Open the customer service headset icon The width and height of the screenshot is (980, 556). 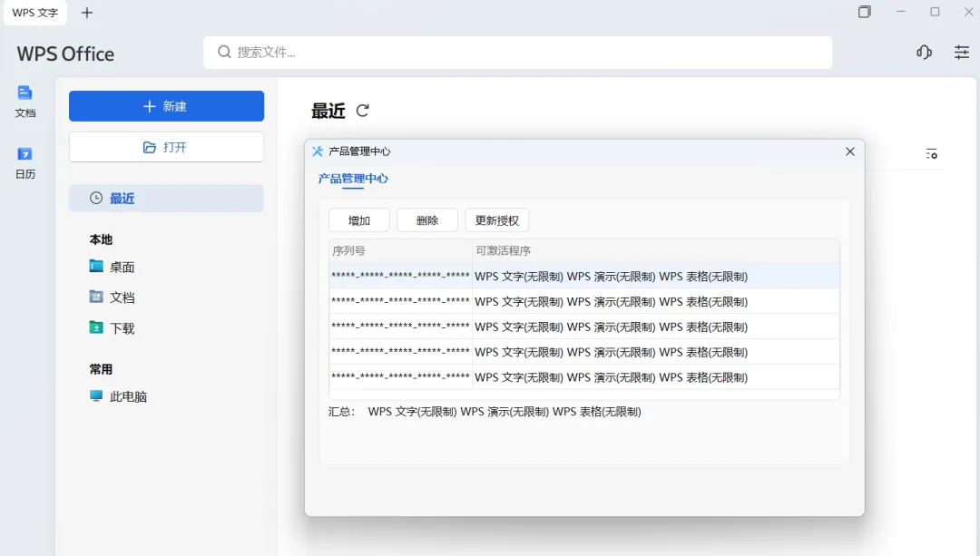[x=925, y=53]
